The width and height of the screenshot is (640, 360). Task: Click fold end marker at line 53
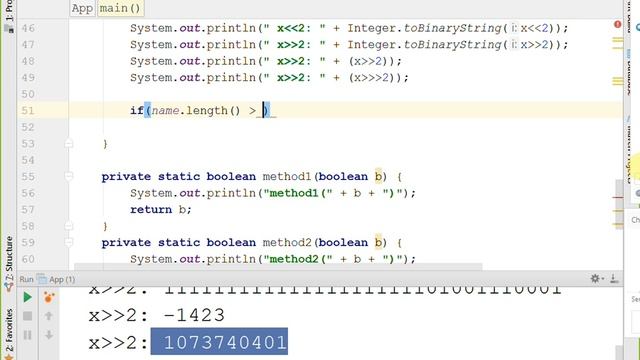(x=69, y=144)
